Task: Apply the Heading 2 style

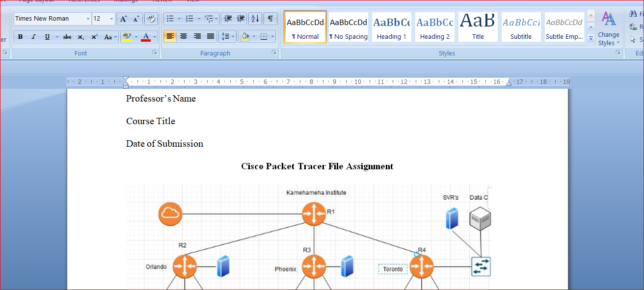Action: coord(435,27)
